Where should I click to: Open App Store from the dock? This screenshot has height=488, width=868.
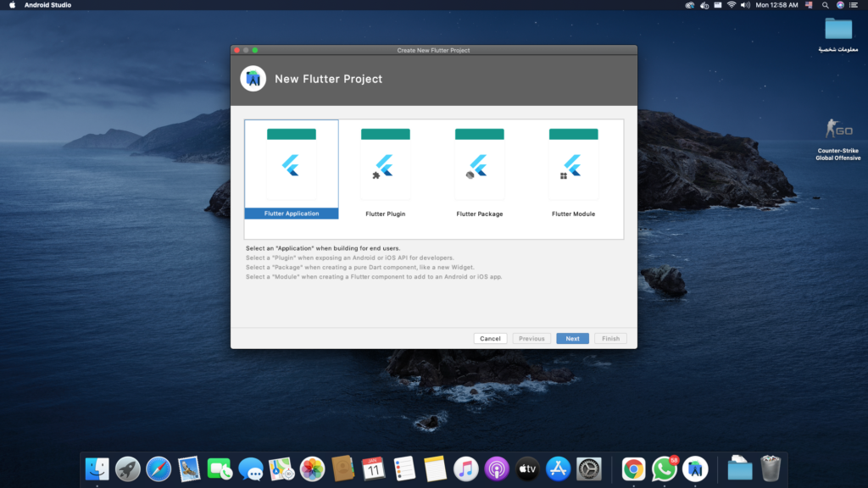click(x=558, y=469)
